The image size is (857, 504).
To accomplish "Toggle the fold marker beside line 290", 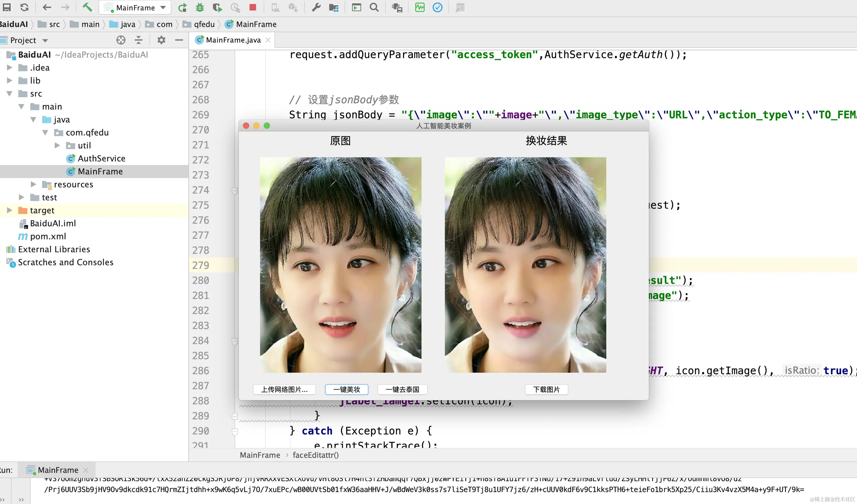I will [x=235, y=431].
